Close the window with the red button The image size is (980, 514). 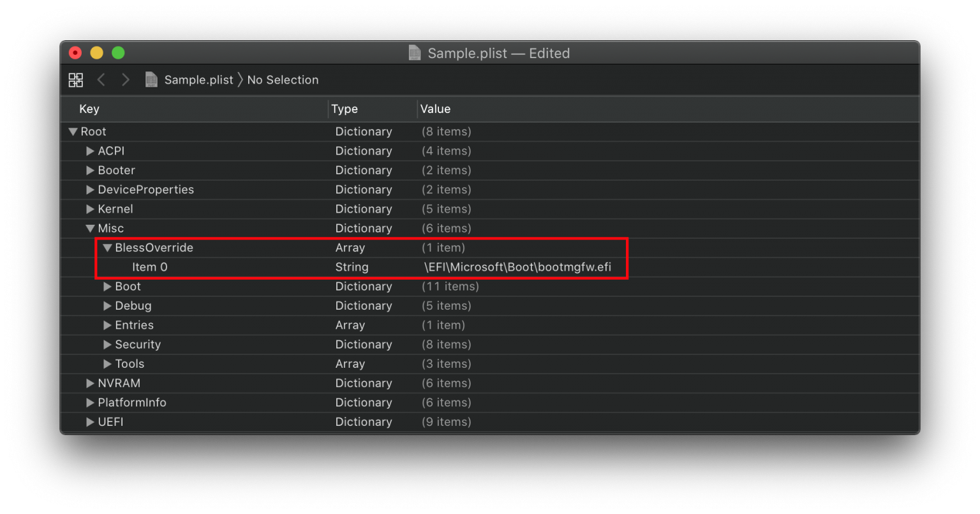tap(75, 53)
